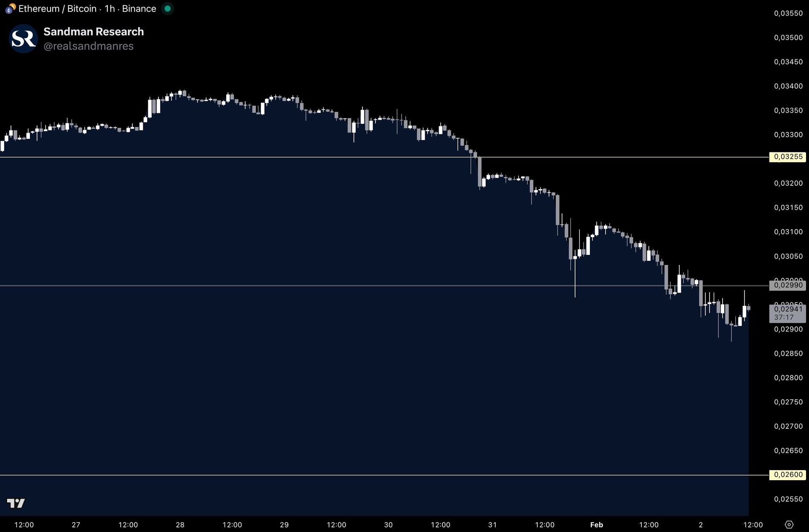
Task: Select the 0,02990 horizontal line label
Action: (x=787, y=286)
